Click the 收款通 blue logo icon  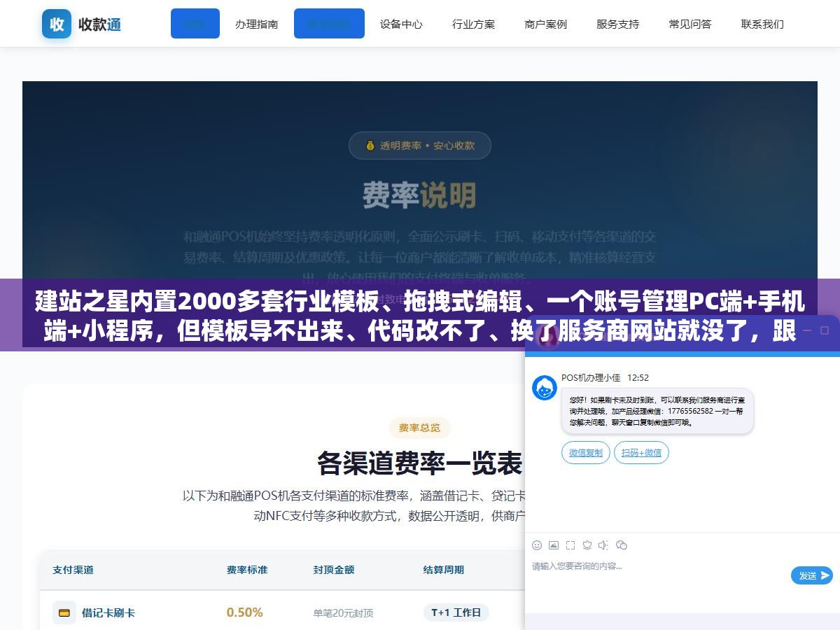pos(57,24)
